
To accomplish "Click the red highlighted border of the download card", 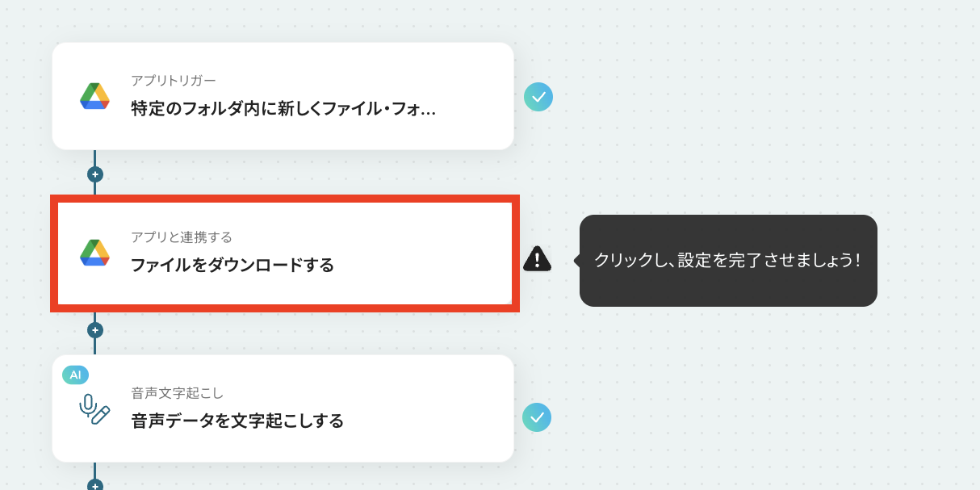I will (284, 199).
